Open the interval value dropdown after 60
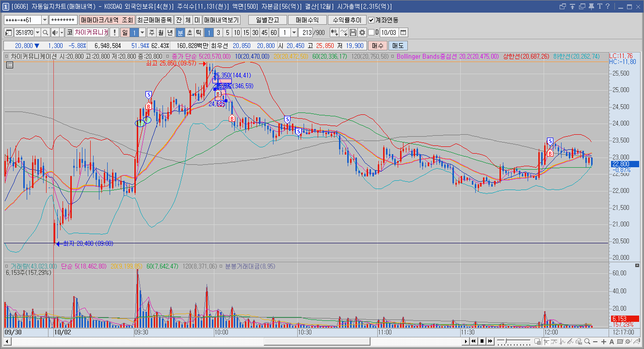Screen dimensions: 644x349 [294, 32]
